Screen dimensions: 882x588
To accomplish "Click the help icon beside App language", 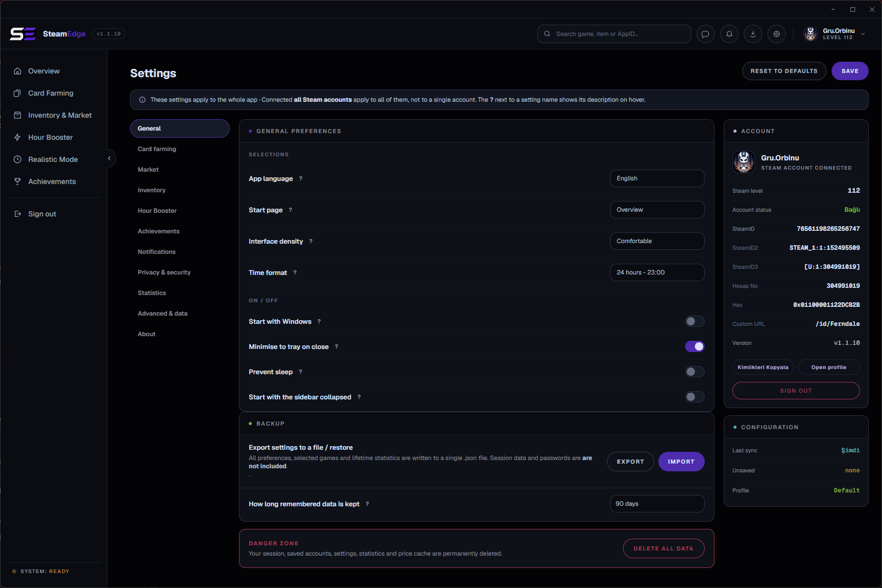I will point(301,178).
